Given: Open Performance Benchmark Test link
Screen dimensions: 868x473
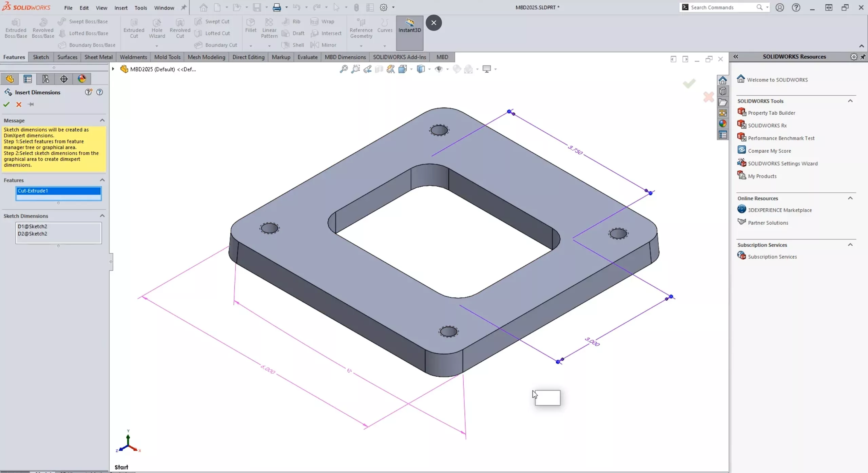Looking at the screenshot, I should click(x=781, y=138).
